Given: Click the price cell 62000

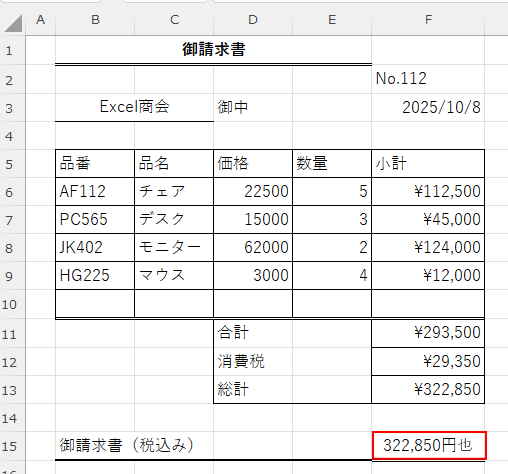Looking at the screenshot, I should pos(253,248).
